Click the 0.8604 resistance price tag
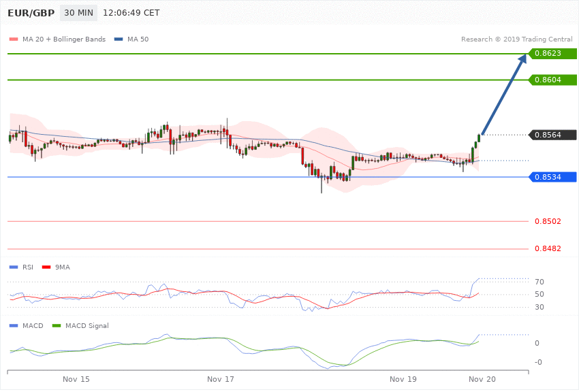 (552, 80)
